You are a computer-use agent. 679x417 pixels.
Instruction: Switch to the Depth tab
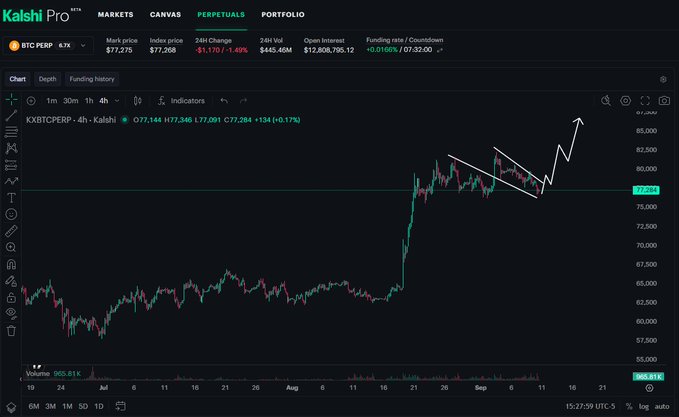pos(47,79)
